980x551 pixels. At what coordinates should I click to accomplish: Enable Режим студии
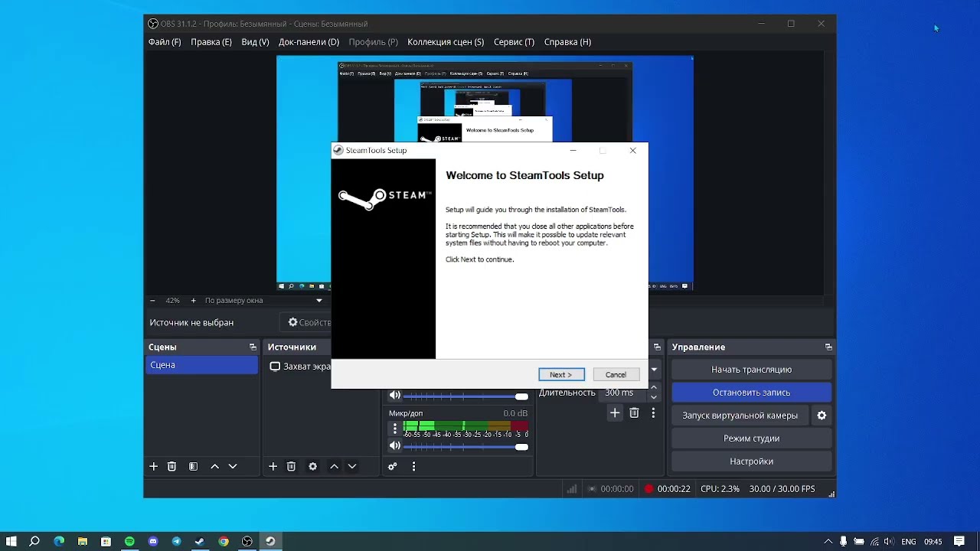point(751,439)
